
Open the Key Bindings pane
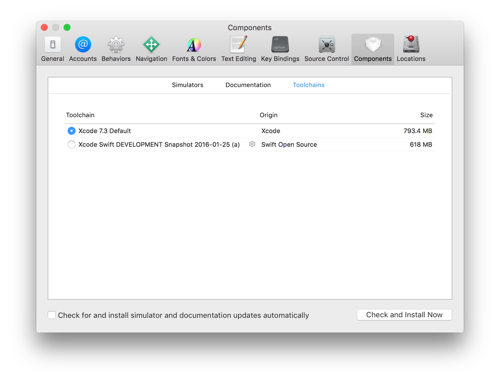[x=280, y=49]
